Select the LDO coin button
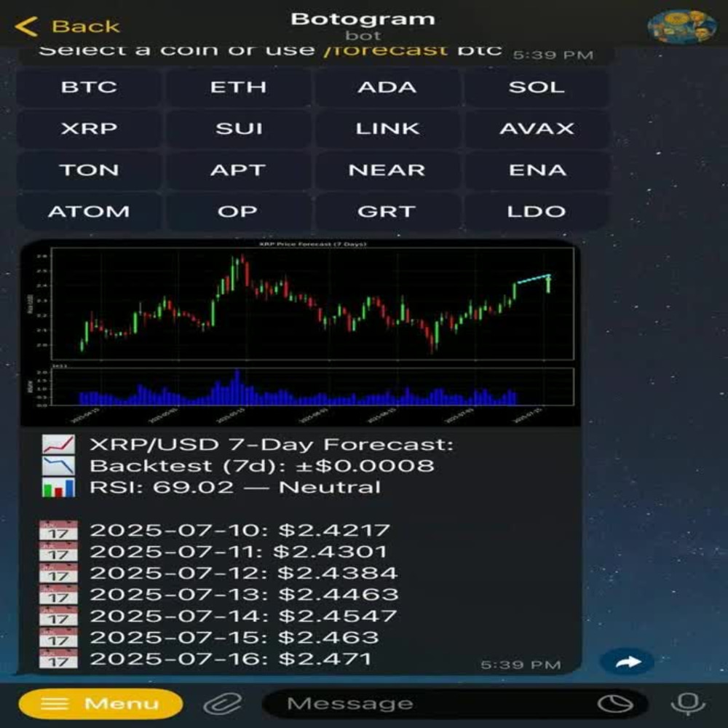Viewport: 728px width, 728px height. [537, 212]
